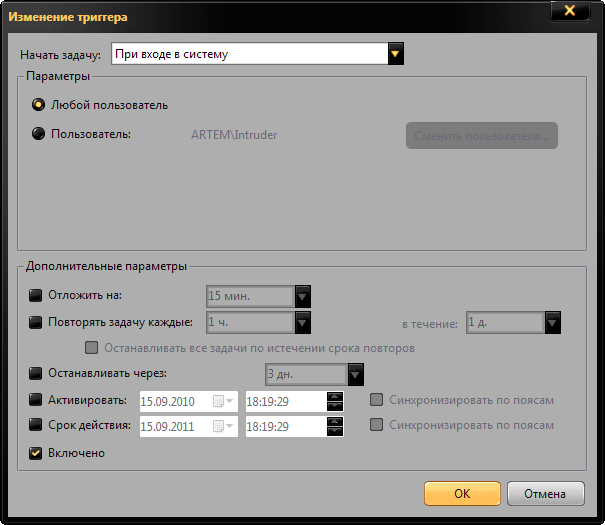The width and height of the screenshot is (605, 525).
Task: Enable 'Отложить на:' checkbox
Action: (x=35, y=295)
